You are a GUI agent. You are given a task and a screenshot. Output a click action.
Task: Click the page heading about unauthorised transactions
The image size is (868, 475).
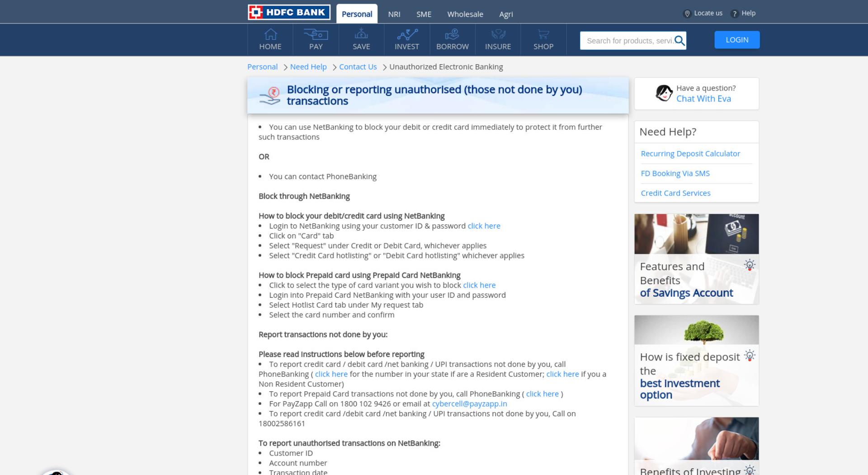click(x=434, y=95)
